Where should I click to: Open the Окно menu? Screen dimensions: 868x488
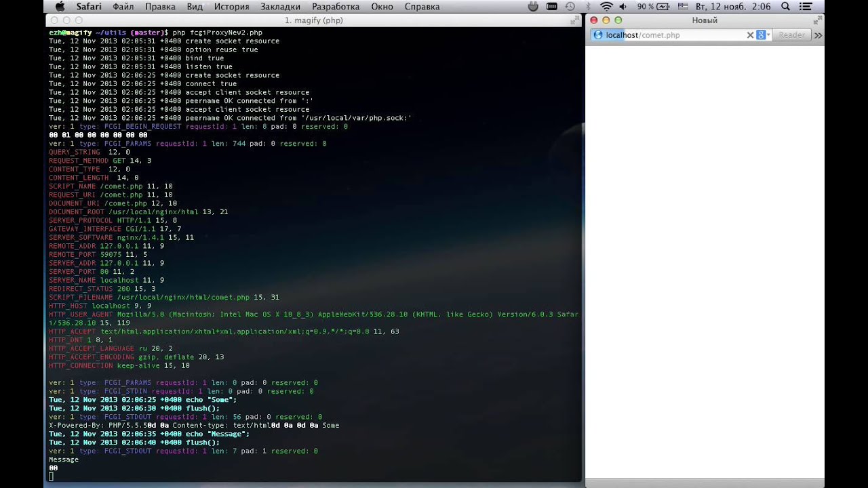click(382, 6)
